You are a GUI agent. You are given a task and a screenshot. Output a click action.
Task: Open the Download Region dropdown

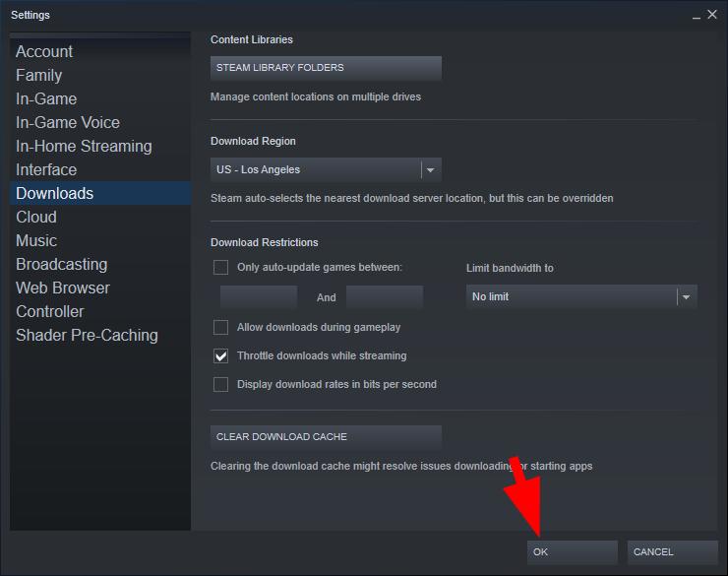(x=326, y=170)
